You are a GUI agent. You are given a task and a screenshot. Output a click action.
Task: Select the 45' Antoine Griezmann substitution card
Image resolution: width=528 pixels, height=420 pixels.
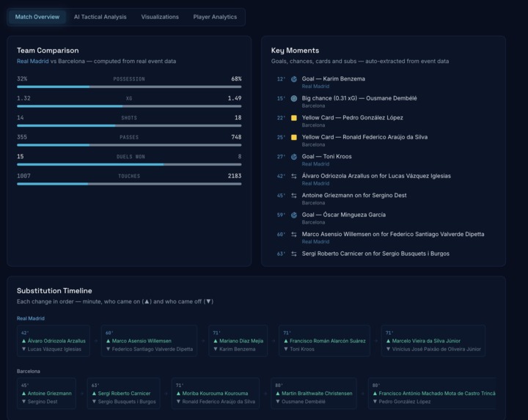tap(46, 393)
